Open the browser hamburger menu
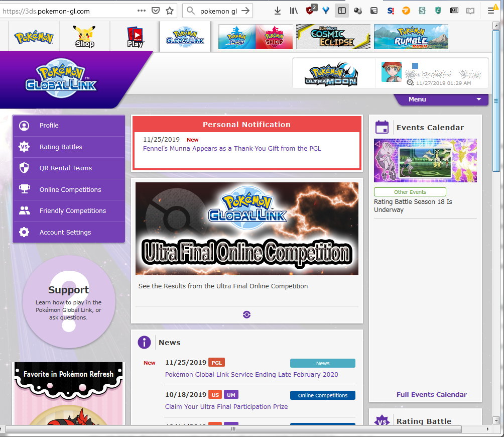504x437 pixels. pyautogui.click(x=491, y=11)
